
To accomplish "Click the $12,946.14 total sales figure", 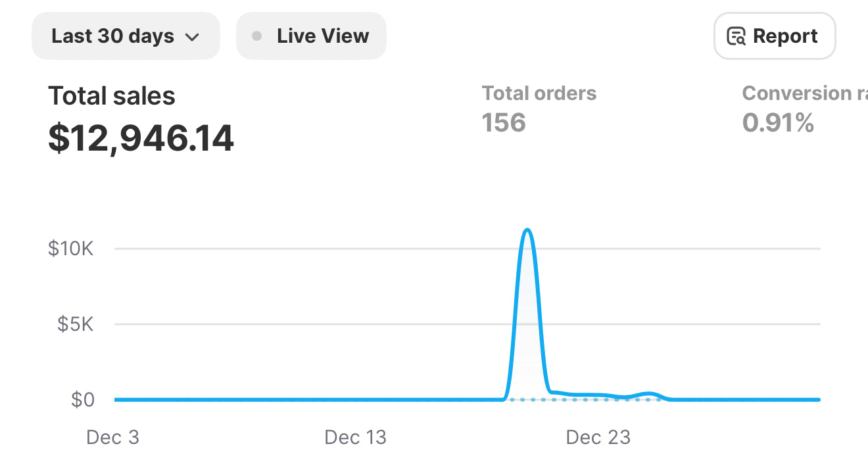I will 141,138.
